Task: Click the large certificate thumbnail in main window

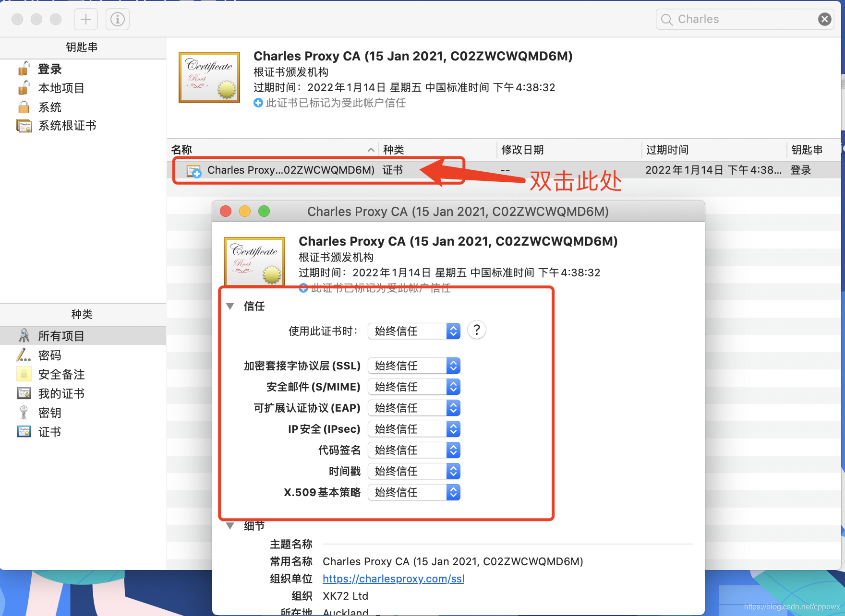Action: tap(209, 77)
